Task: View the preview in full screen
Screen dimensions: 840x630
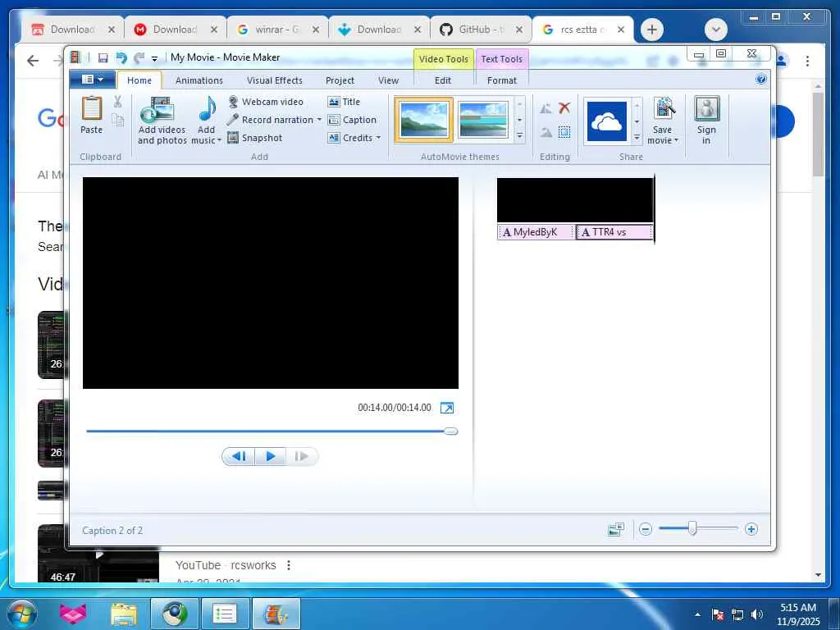Action: tap(447, 409)
